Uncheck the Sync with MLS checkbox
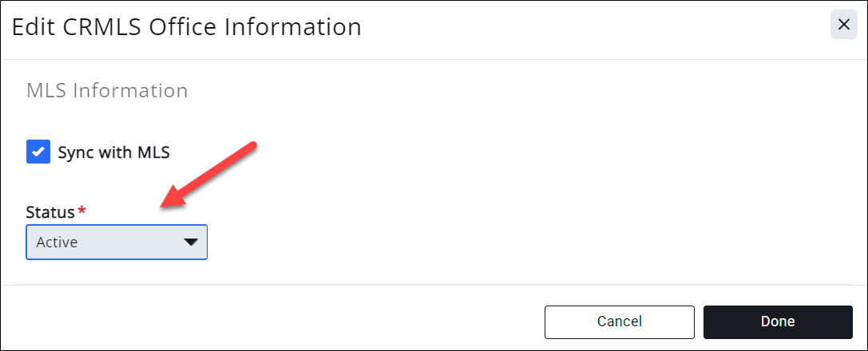This screenshot has height=351, width=868. click(38, 152)
